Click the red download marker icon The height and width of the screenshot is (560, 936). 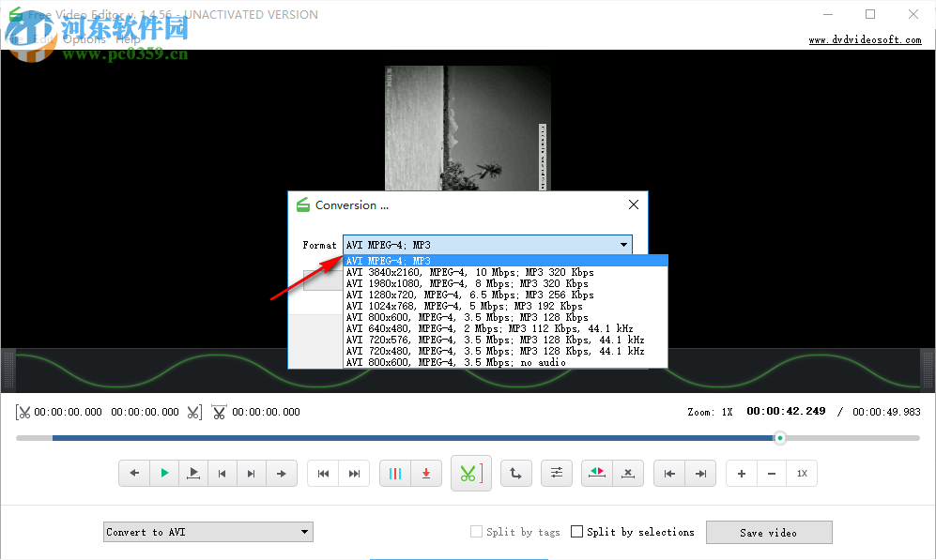tap(426, 473)
